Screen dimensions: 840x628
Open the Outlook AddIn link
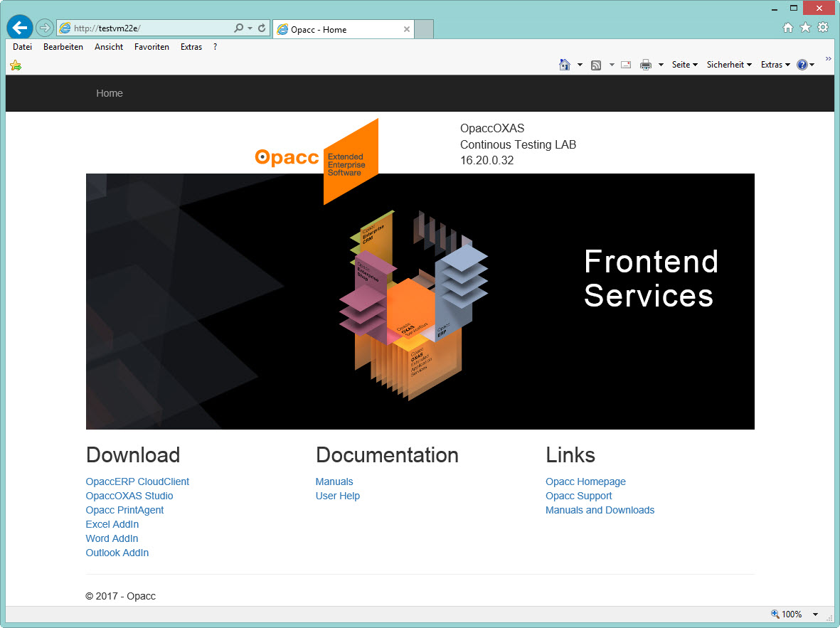click(117, 553)
